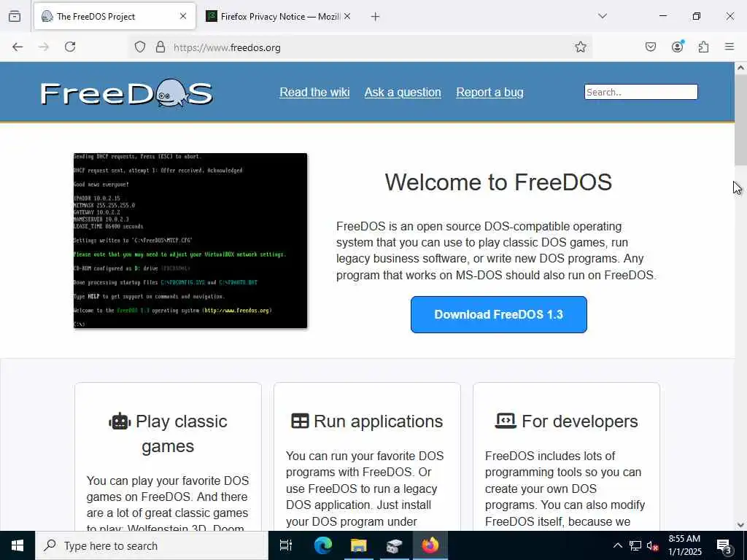Close the Firefox Privacy Notice tab
Image resolution: width=747 pixels, height=560 pixels.
pyautogui.click(x=347, y=16)
